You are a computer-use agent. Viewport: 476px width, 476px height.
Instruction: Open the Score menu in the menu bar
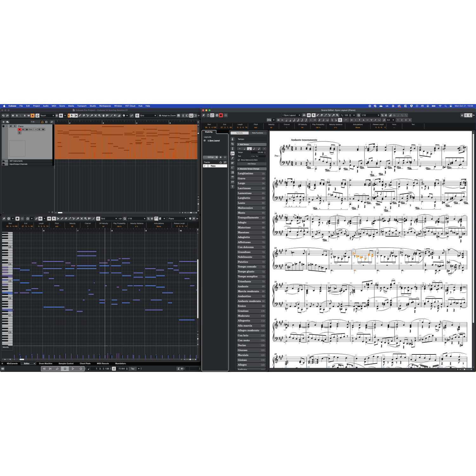tap(62, 106)
